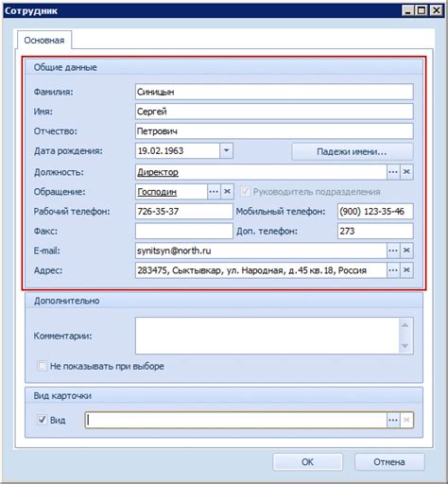448x484 pixels.
Task: Follow the Директор position link
Action: click(x=158, y=172)
